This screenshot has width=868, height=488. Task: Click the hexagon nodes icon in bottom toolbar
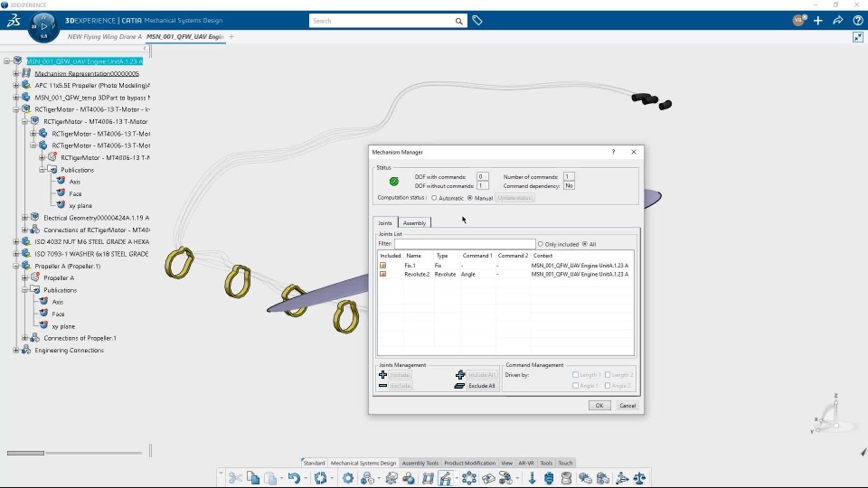[469, 478]
